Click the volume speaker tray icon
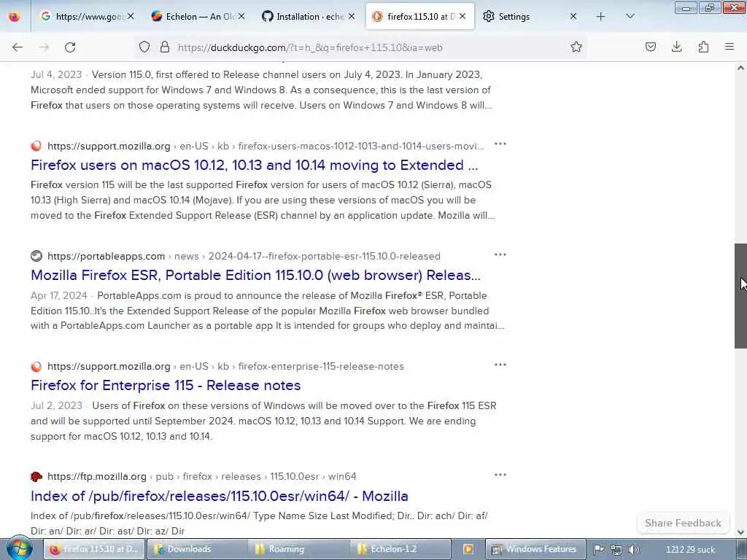 point(634,550)
